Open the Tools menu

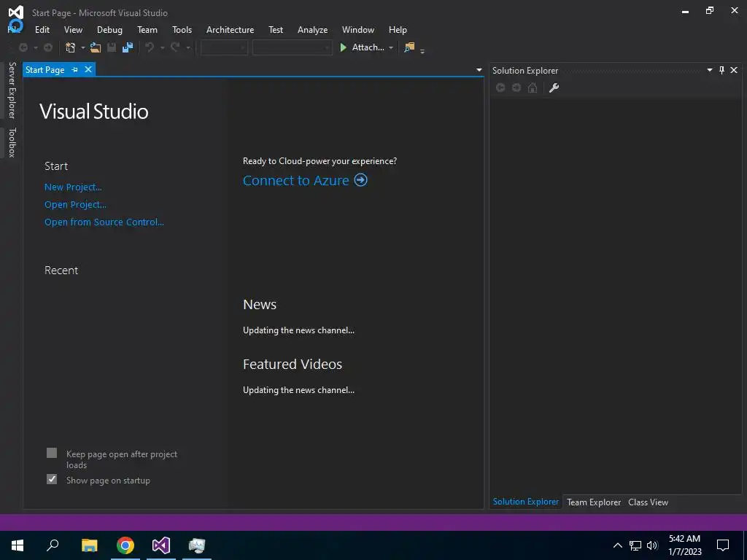[182, 29]
